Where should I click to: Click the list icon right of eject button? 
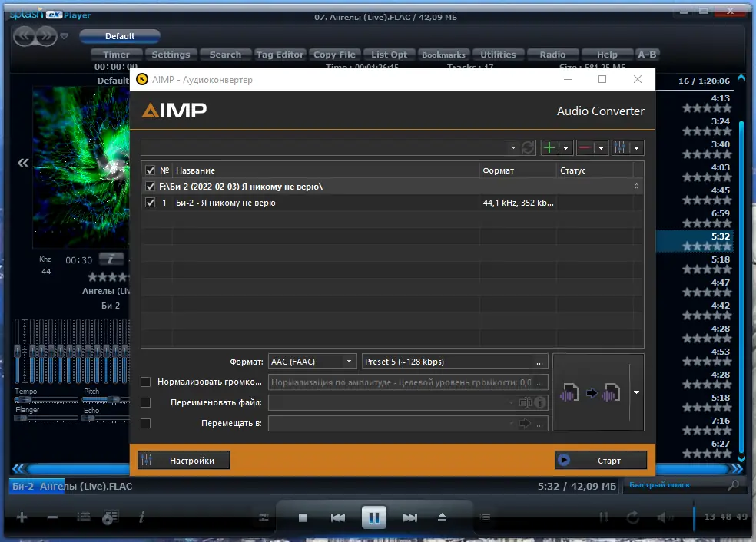(485, 517)
